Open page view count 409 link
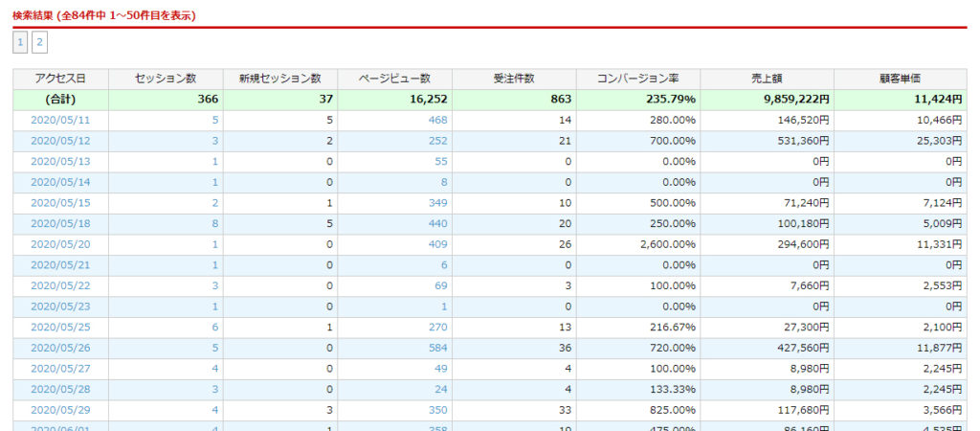This screenshot has height=431, width=980. click(437, 244)
